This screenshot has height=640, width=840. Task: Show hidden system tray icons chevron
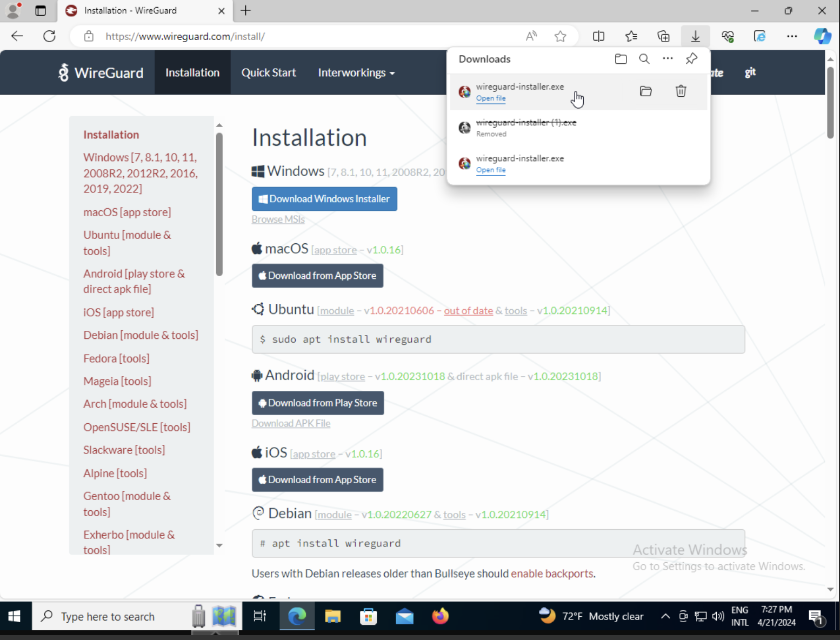(665, 616)
